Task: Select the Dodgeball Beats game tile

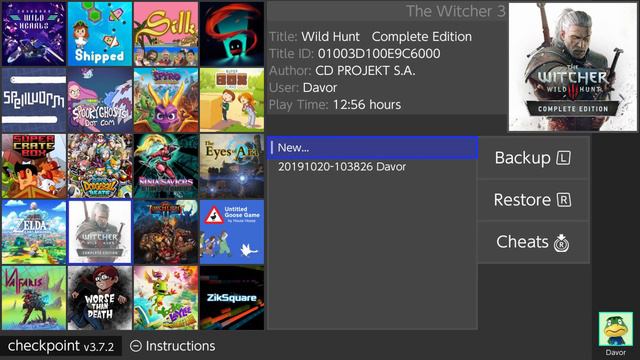Action: (100, 166)
